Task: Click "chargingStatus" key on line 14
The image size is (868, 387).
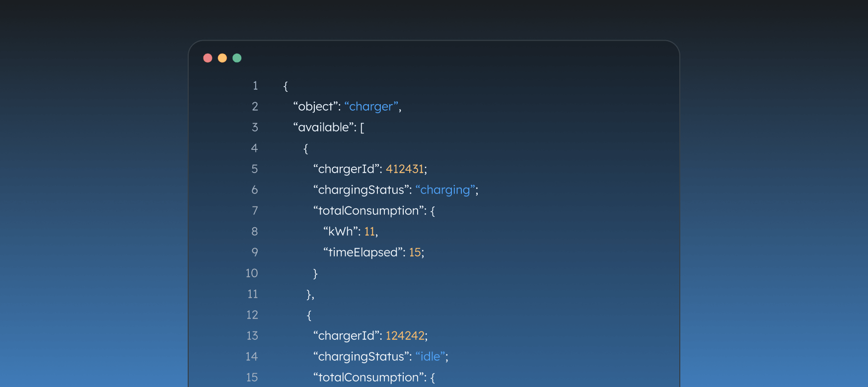Action: 361,357
